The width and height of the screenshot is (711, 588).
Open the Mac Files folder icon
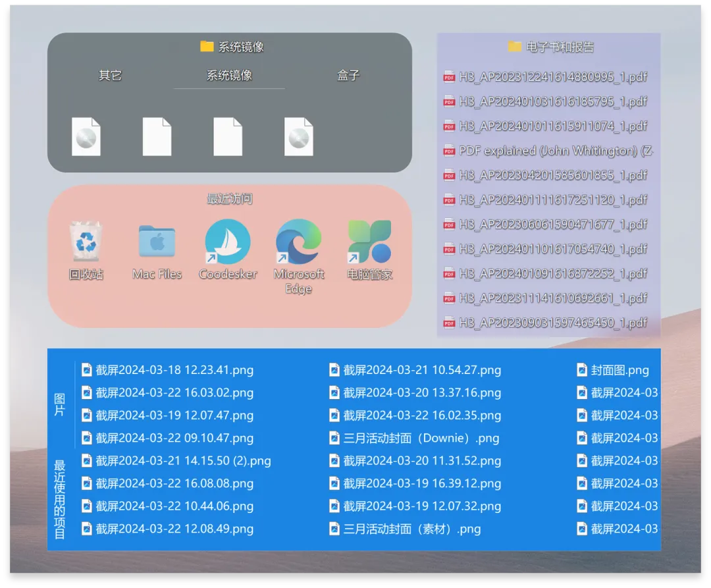tap(157, 242)
